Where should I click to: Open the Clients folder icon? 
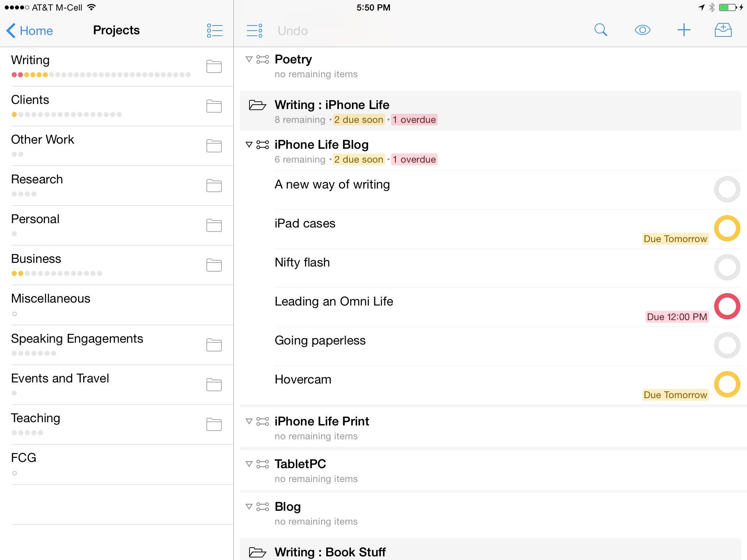[214, 106]
